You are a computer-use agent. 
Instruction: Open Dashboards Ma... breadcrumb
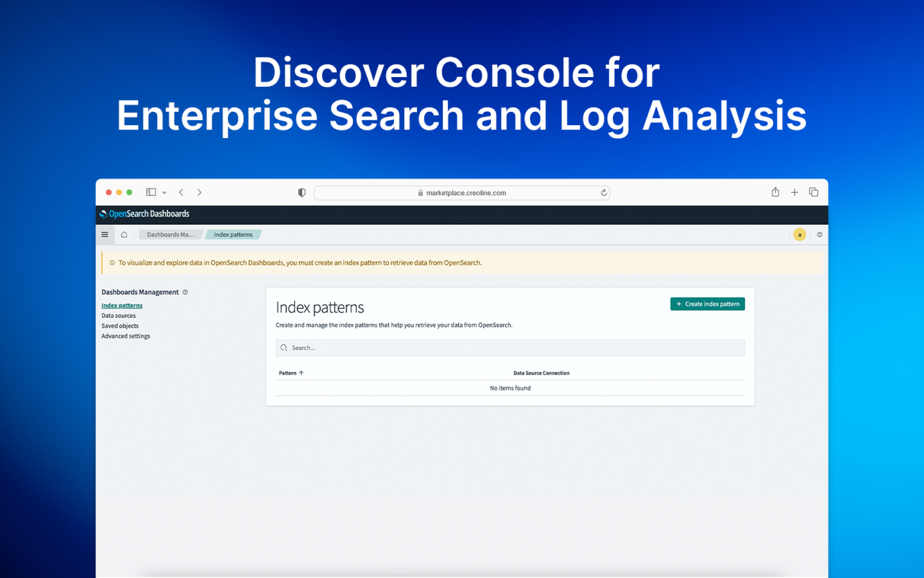click(x=170, y=234)
